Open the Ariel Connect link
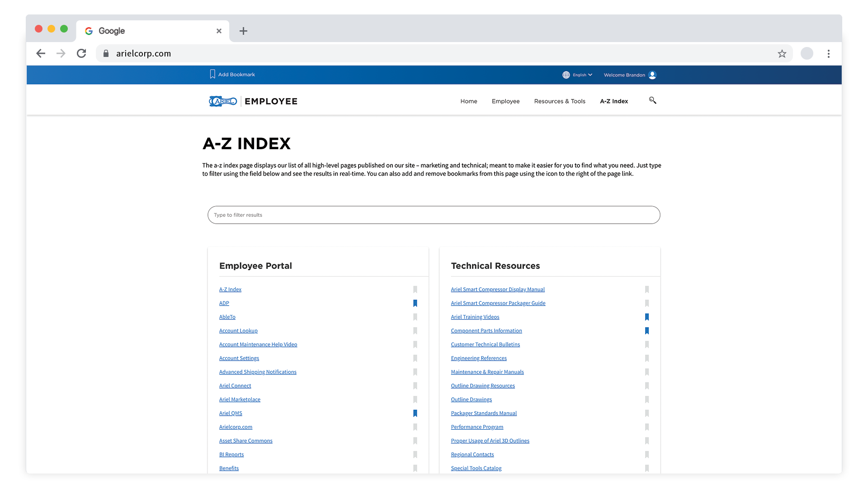Screen dimensions: 868x488 point(235,386)
